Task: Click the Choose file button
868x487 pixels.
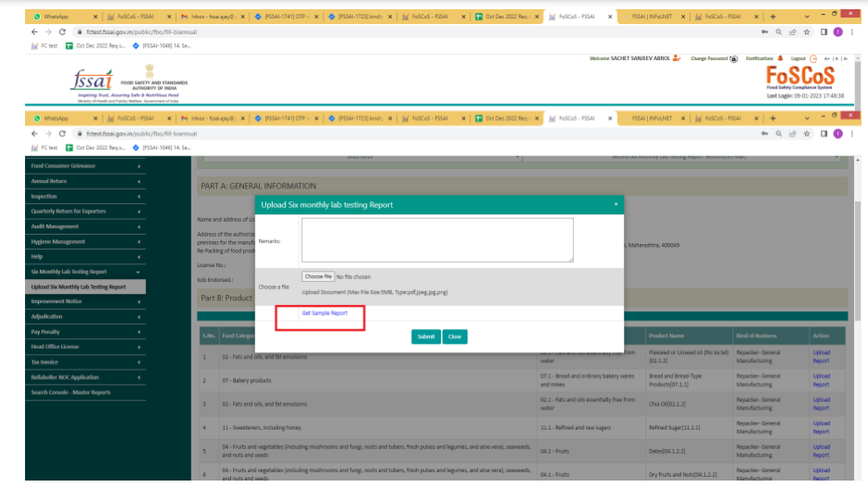Action: pyautogui.click(x=318, y=276)
